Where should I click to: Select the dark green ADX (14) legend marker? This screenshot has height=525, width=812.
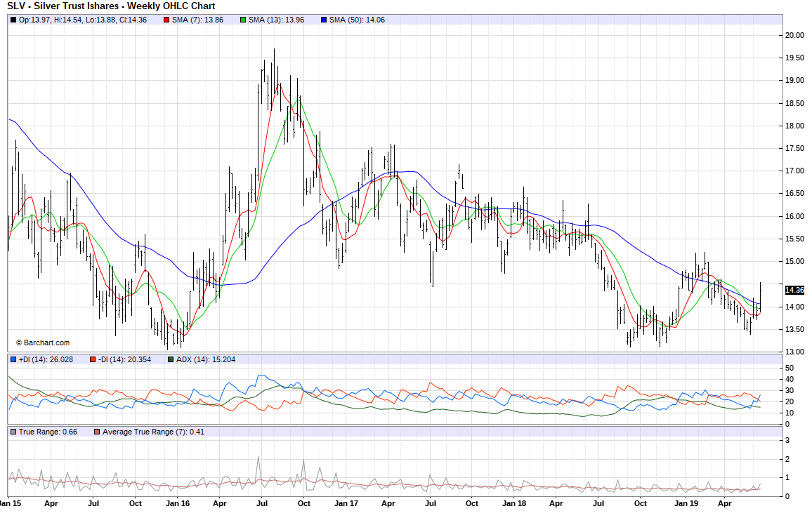(x=171, y=359)
